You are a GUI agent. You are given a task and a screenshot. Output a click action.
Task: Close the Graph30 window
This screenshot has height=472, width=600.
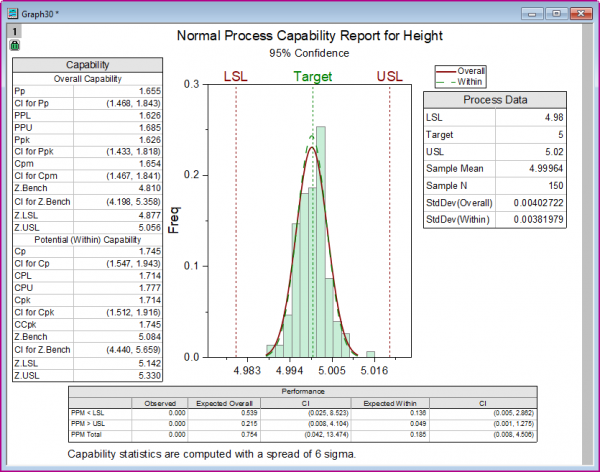click(581, 14)
